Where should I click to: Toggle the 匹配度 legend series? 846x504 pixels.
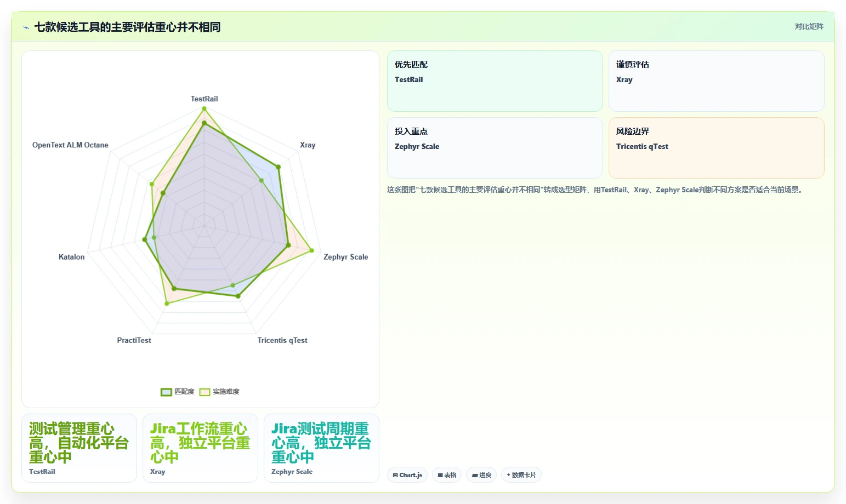[x=177, y=392]
